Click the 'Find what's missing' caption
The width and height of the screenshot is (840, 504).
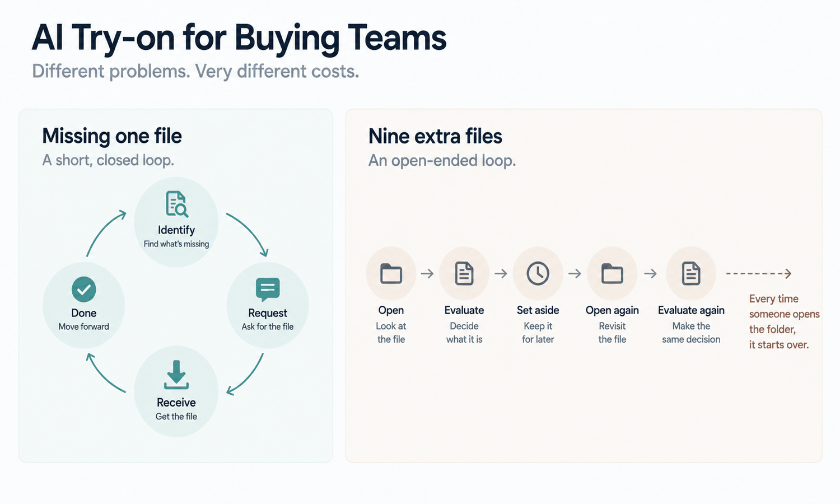tap(176, 244)
